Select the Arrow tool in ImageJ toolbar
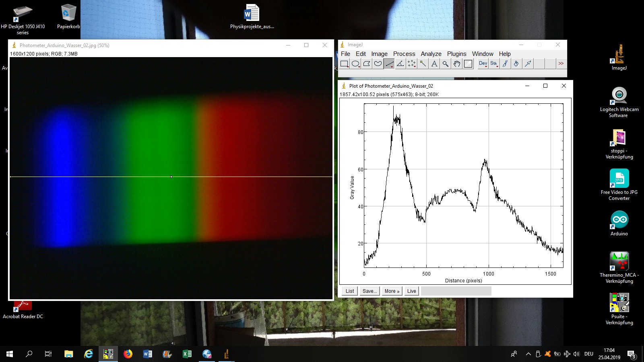 tap(528, 64)
